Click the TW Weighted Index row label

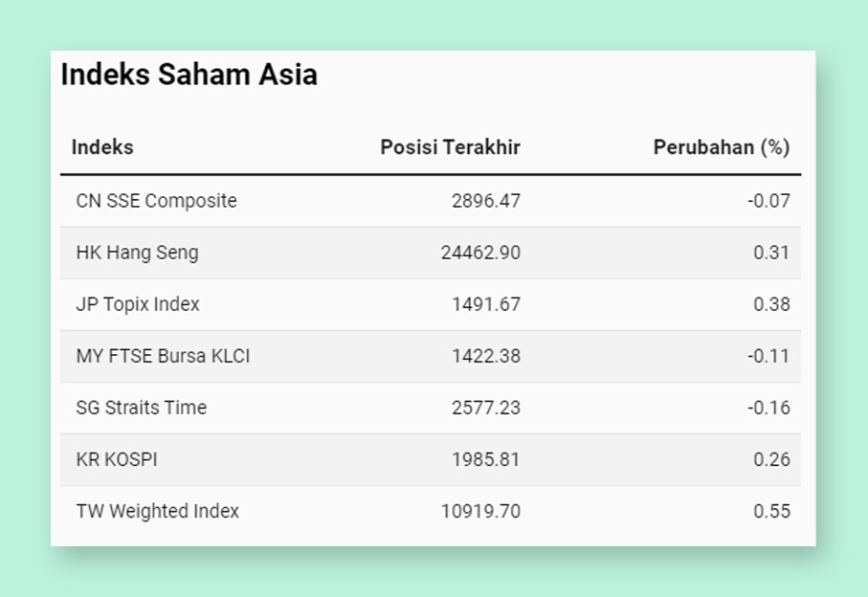pos(157,511)
